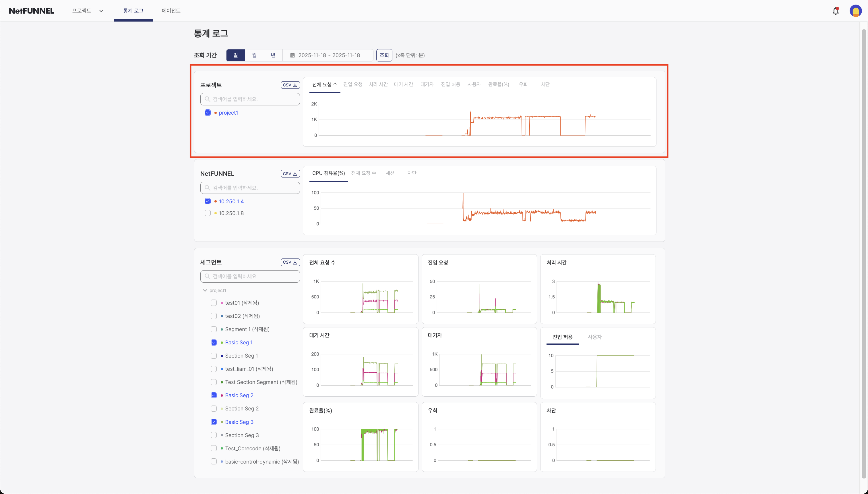This screenshot has width=868, height=494.
Task: Export segment data using CSV icon
Action: click(290, 262)
